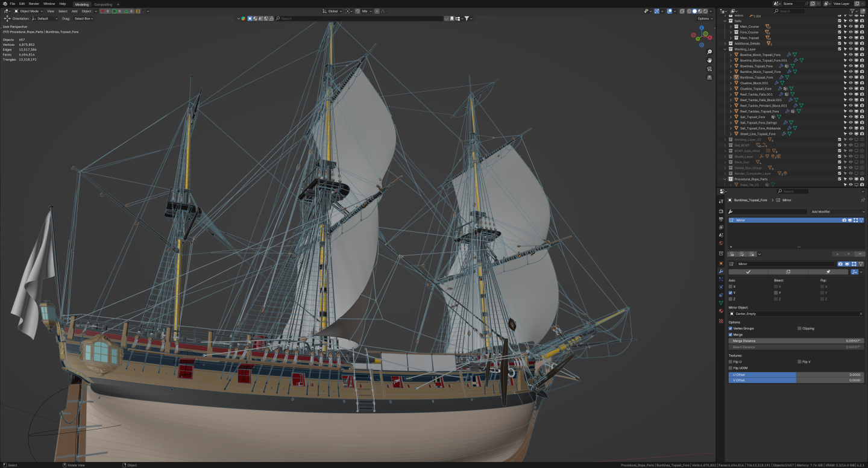This screenshot has height=468, width=868.
Task: Click the Add Modifier button
Action: pyautogui.click(x=837, y=212)
